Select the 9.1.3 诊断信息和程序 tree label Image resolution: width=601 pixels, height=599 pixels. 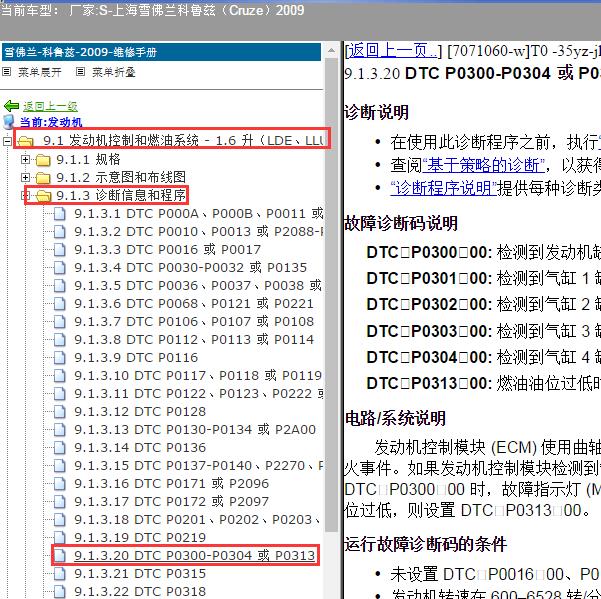click(121, 195)
